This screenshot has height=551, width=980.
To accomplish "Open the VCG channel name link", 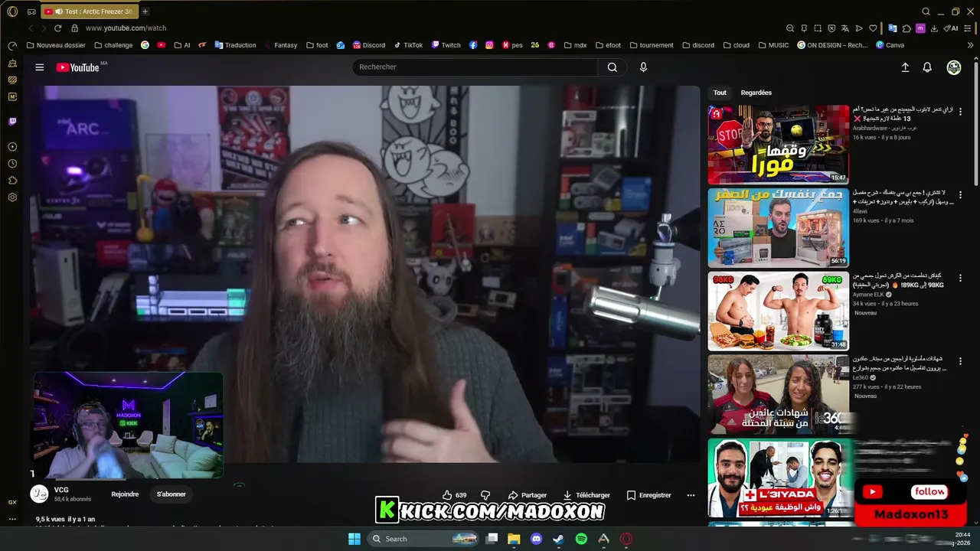I will click(x=61, y=490).
